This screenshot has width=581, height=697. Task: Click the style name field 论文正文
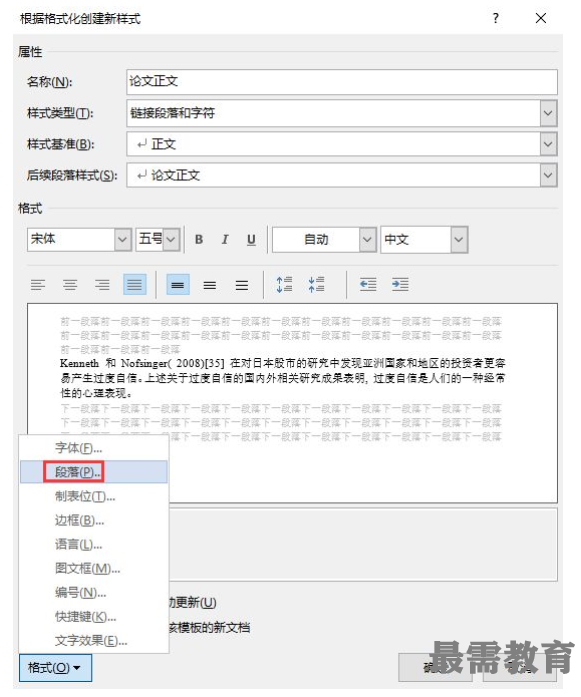[x=341, y=82]
